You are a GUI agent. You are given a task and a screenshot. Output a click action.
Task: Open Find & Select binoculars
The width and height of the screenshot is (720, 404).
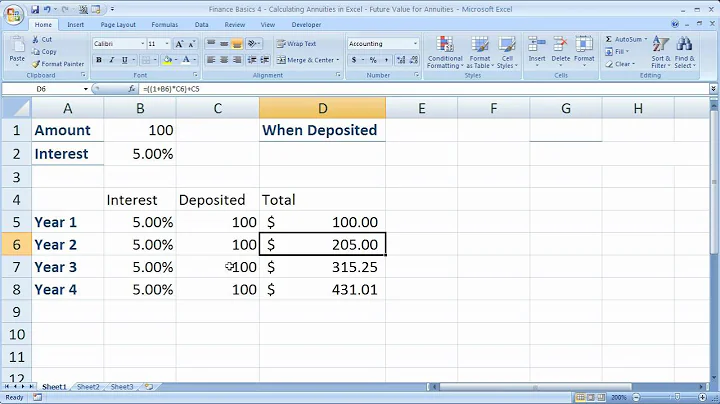(x=685, y=52)
